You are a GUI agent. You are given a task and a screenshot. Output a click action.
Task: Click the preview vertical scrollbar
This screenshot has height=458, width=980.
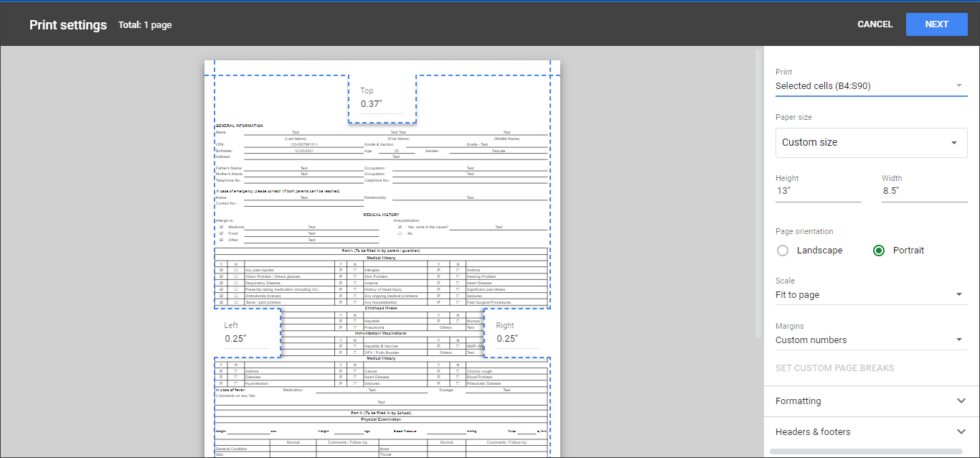758,192
